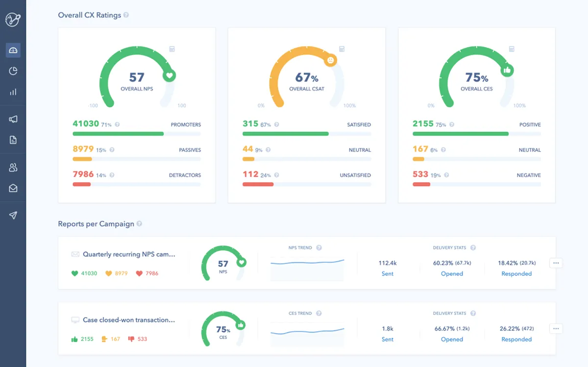Open the pie chart reports icon
588x367 pixels.
click(13, 71)
